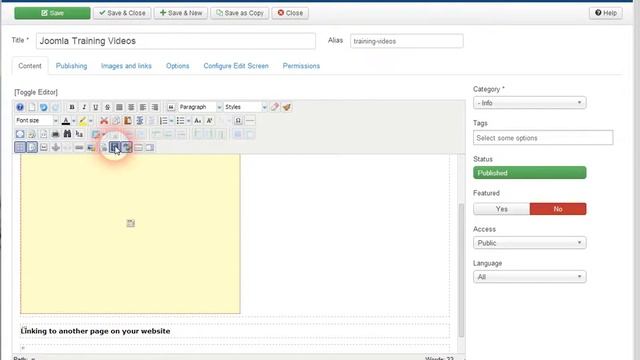Insert special character Omega icon
The height and width of the screenshot is (360, 640).
[238, 121]
